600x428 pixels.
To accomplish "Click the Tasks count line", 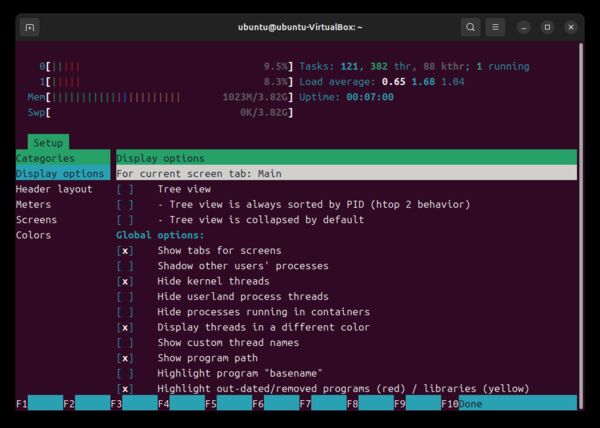I will pyautogui.click(x=414, y=67).
